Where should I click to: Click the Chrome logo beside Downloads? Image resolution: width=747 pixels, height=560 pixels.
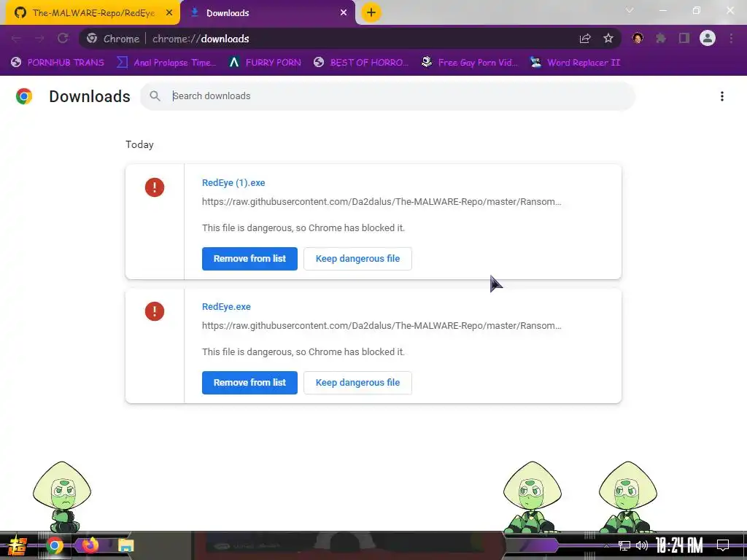click(x=24, y=96)
